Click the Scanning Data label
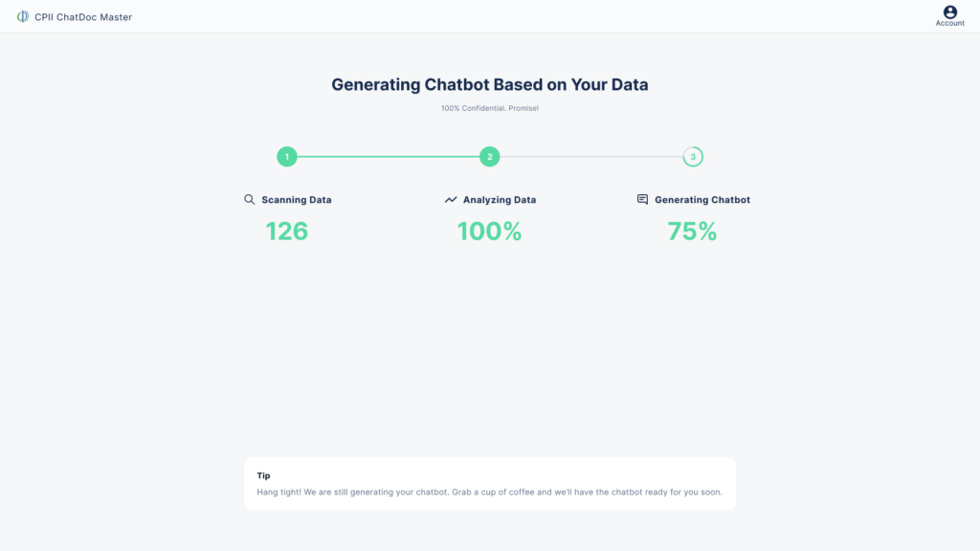This screenshot has height=551, width=980. tap(297, 200)
